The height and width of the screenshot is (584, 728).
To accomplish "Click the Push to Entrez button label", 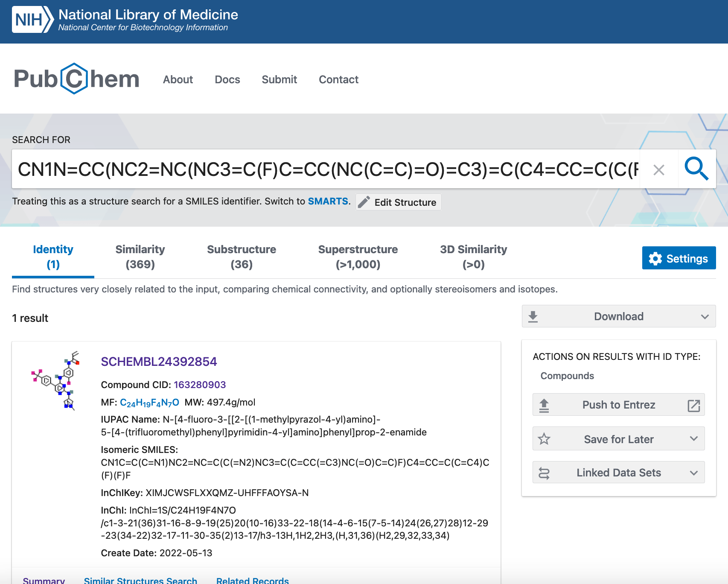I will pyautogui.click(x=619, y=405).
